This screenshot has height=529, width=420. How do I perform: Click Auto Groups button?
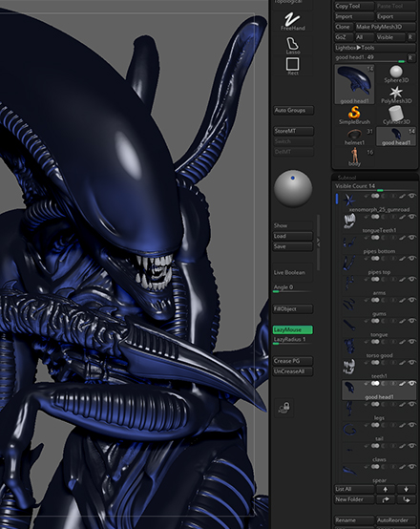pos(293,111)
